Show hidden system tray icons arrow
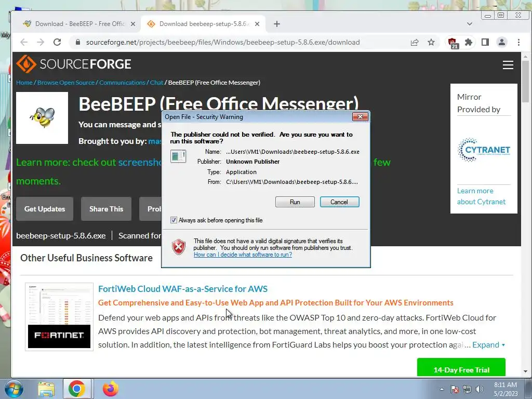 click(442, 389)
